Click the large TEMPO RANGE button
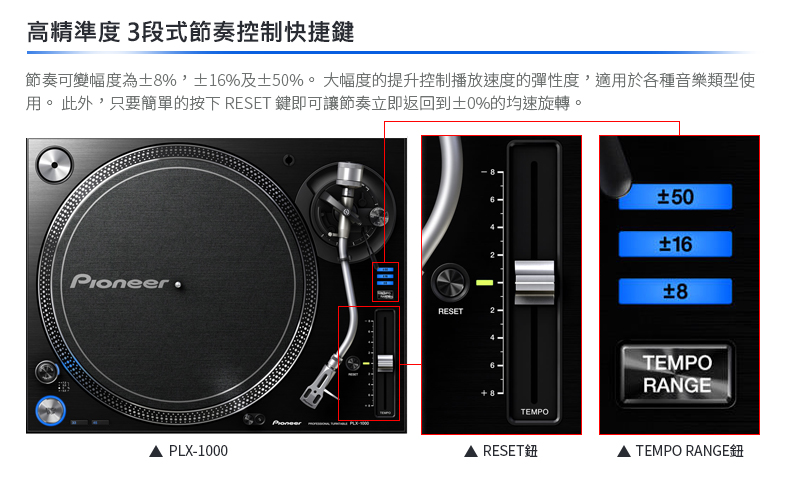The height and width of the screenshot is (487, 800). 677,374
